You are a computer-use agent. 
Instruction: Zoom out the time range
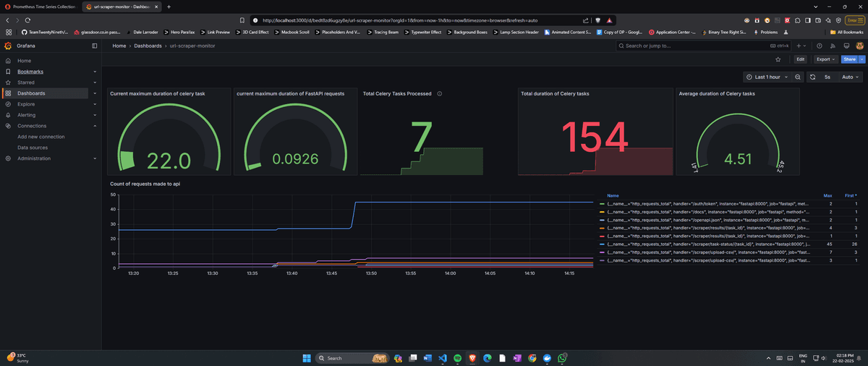pyautogui.click(x=798, y=77)
